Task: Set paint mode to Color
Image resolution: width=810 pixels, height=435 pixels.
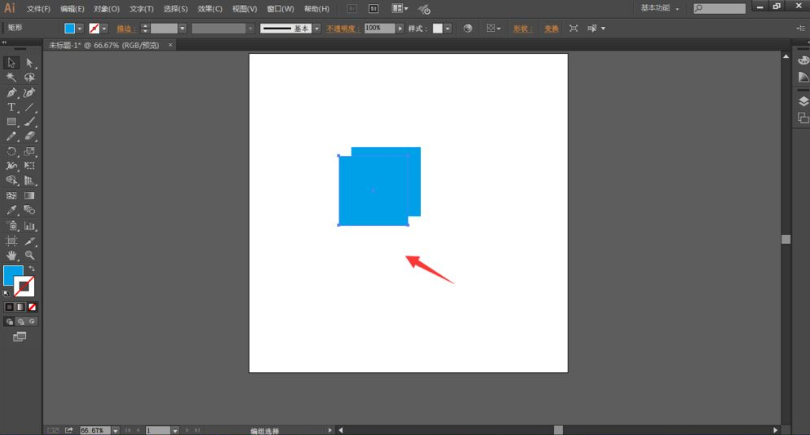Action: [9, 307]
